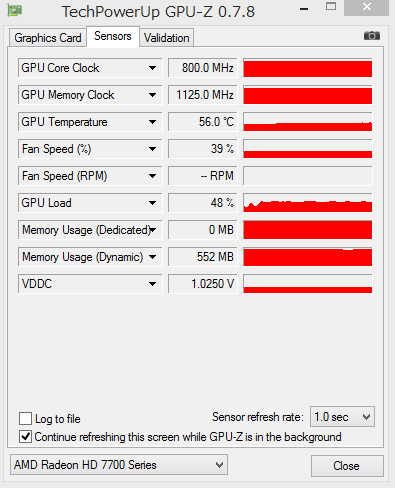Open the Validation tab
Image resolution: width=395 pixels, height=488 pixels.
166,38
